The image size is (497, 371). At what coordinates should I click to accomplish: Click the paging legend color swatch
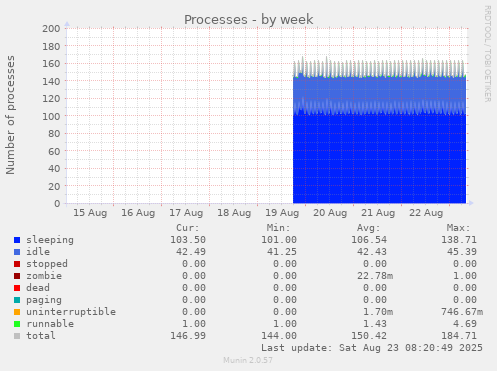[17, 300]
